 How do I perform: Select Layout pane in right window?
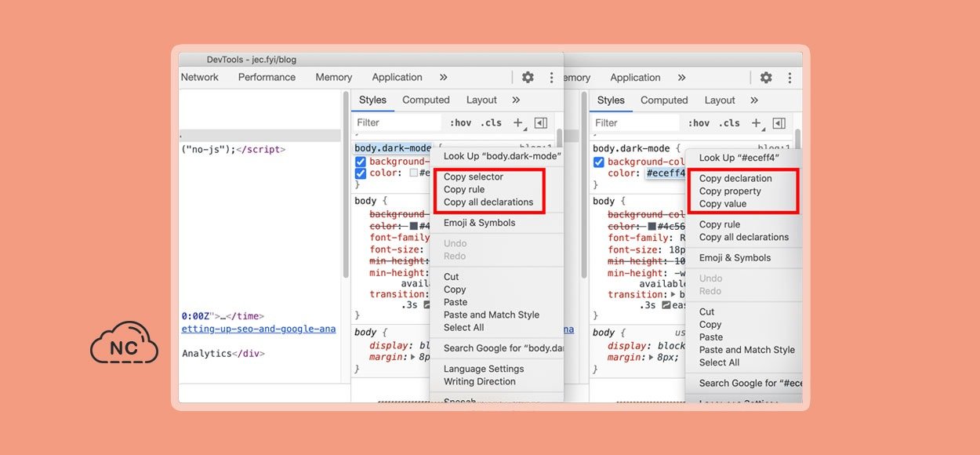(x=720, y=100)
